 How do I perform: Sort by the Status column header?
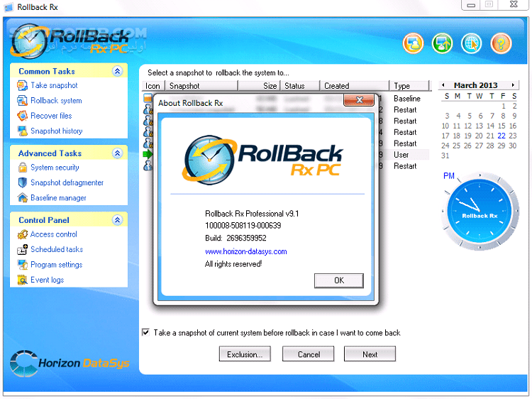pos(299,86)
